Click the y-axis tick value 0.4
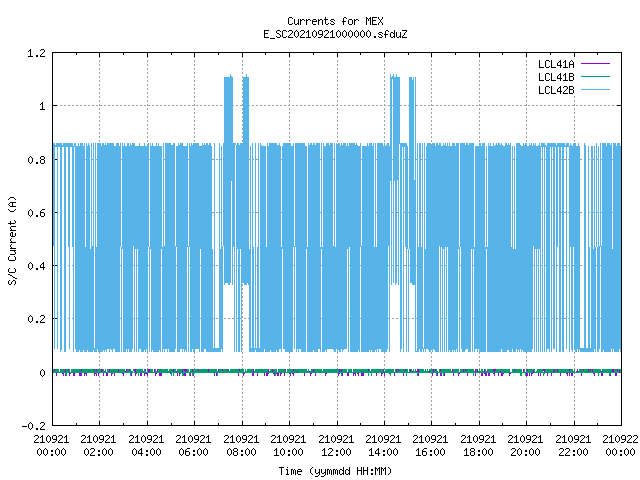The image size is (640, 480). 36,266
